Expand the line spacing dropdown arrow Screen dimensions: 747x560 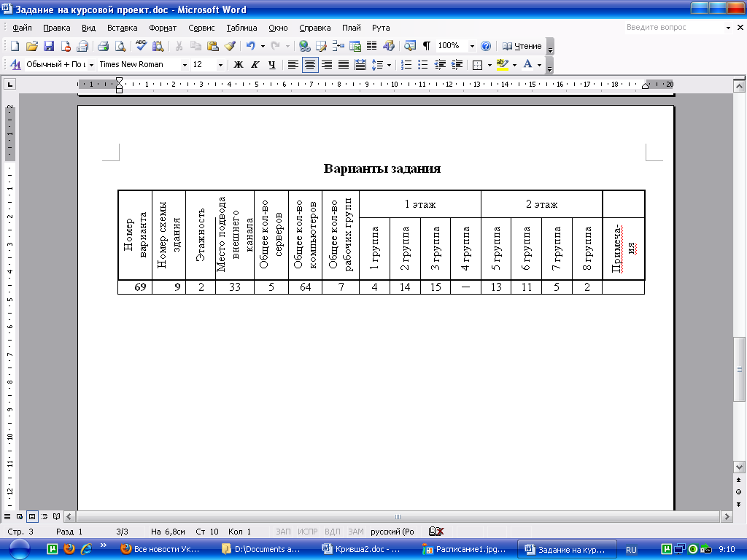click(x=390, y=65)
